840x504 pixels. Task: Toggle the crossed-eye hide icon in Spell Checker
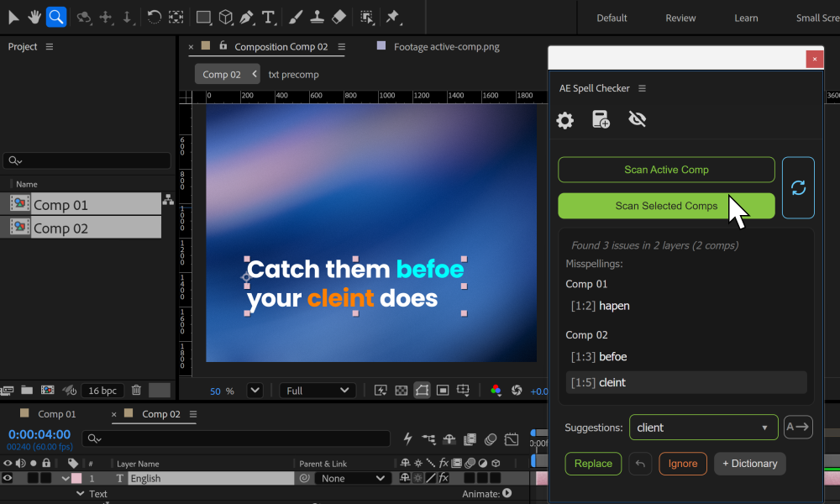click(637, 119)
